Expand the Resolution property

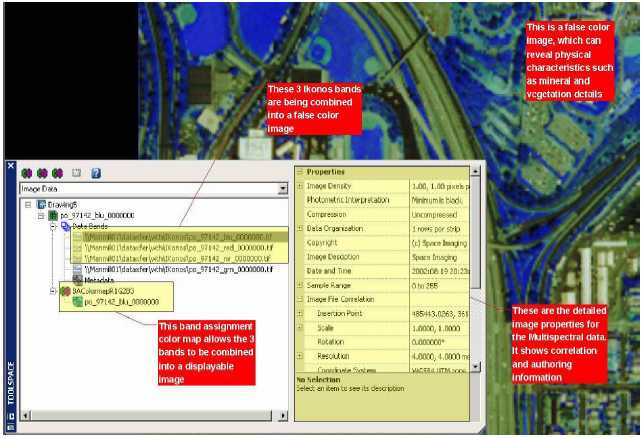(x=300, y=356)
